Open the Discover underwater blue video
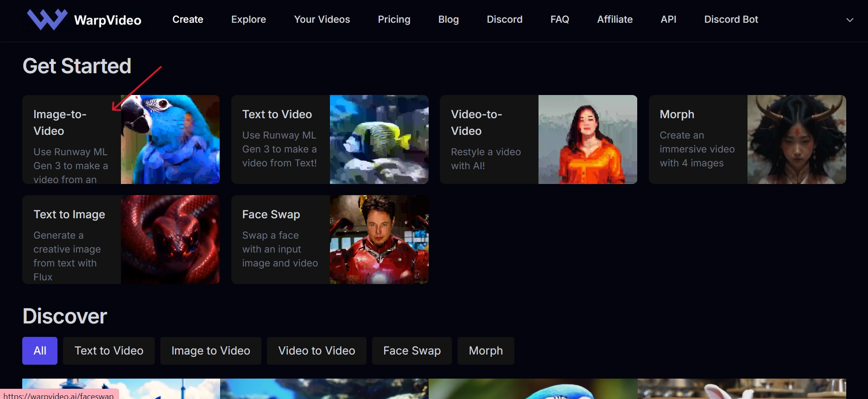Viewport: 868px width, 399px height. point(324,389)
